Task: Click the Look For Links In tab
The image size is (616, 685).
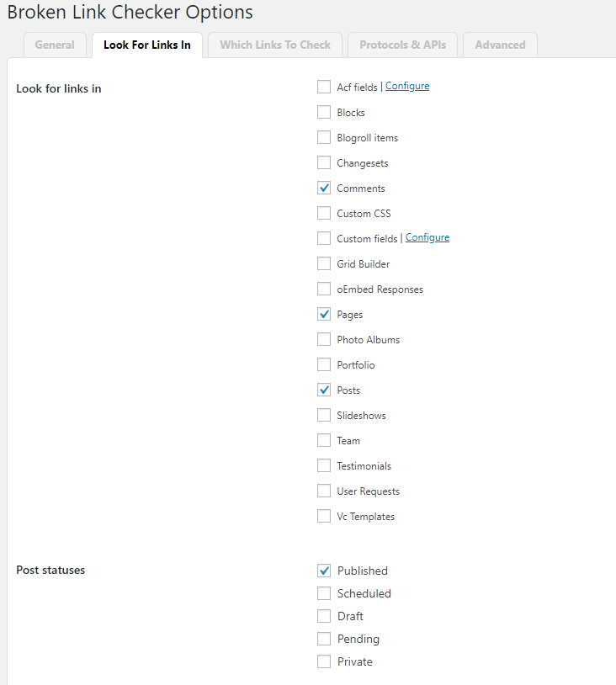Action: [x=146, y=45]
